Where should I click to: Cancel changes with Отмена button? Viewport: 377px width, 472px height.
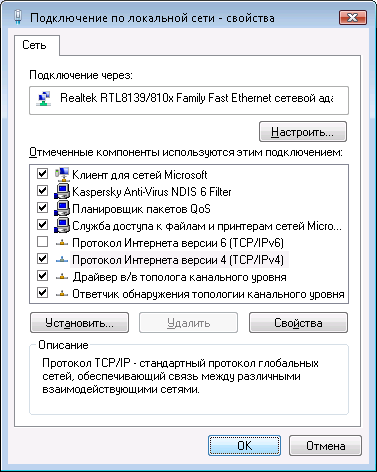click(325, 445)
